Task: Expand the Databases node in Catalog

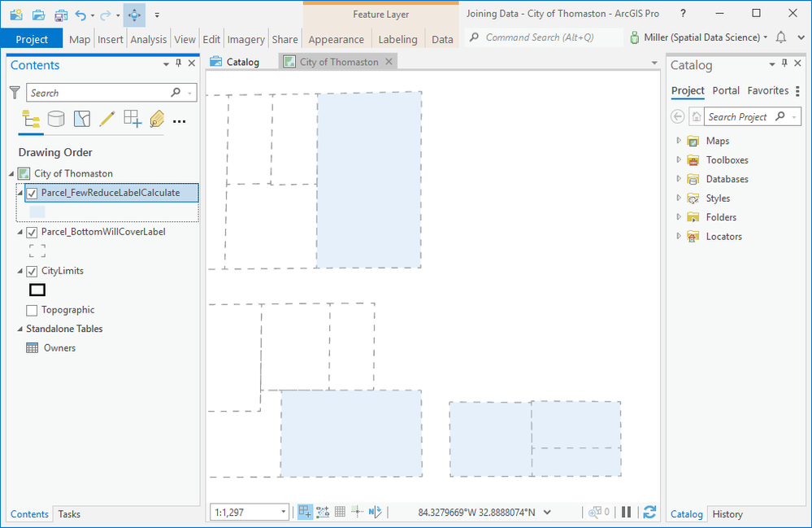Action: pyautogui.click(x=679, y=179)
